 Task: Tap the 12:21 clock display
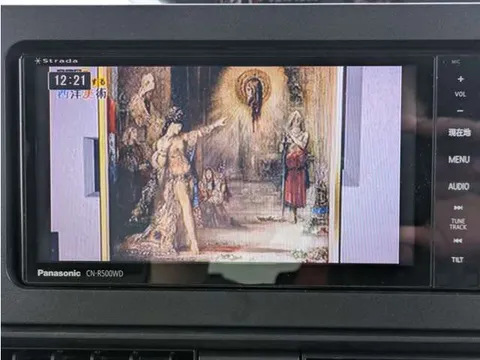pos(70,81)
